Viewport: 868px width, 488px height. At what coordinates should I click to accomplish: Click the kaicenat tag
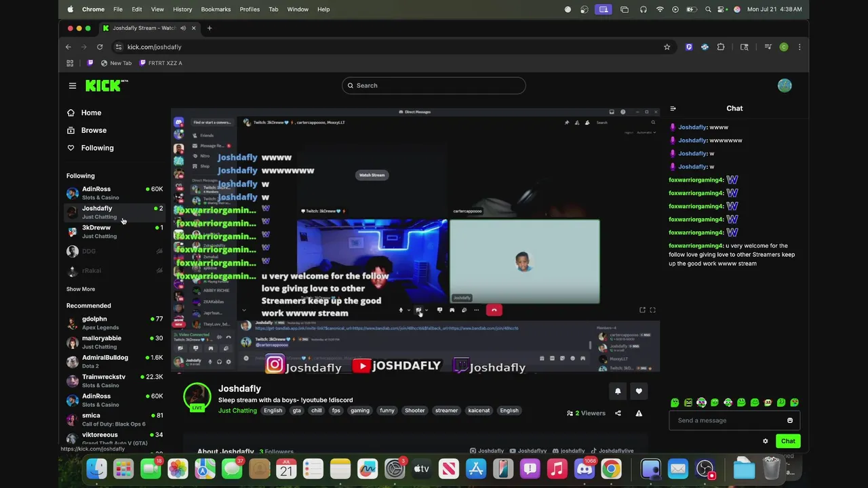click(x=479, y=410)
